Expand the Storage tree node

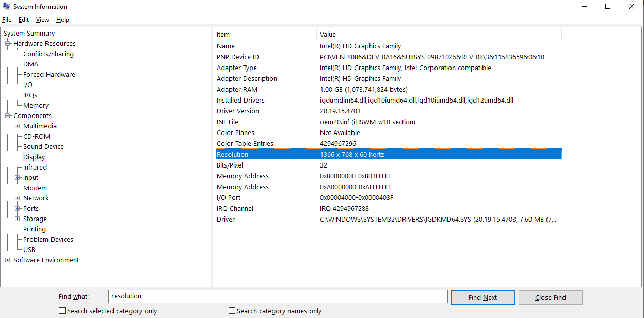coord(18,219)
